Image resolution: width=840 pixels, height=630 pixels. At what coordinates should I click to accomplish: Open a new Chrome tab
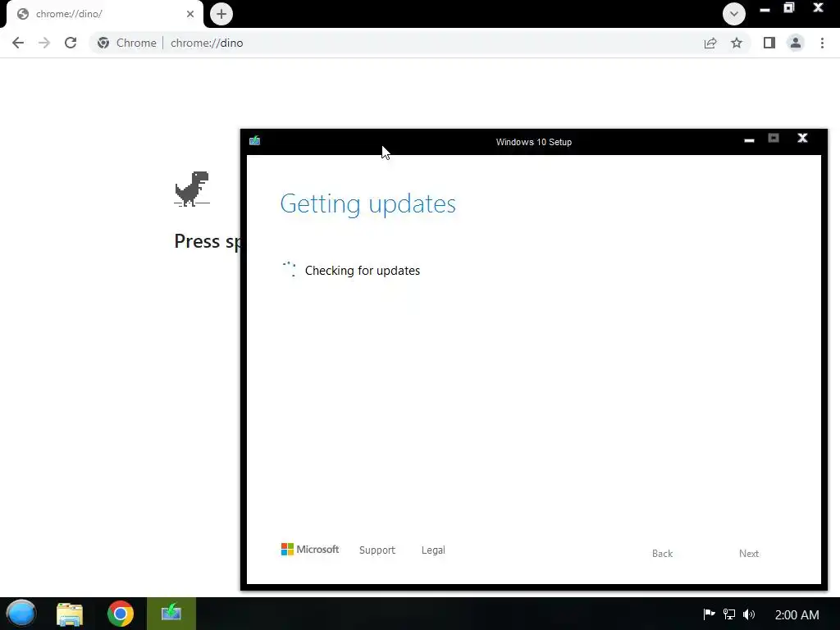221,14
